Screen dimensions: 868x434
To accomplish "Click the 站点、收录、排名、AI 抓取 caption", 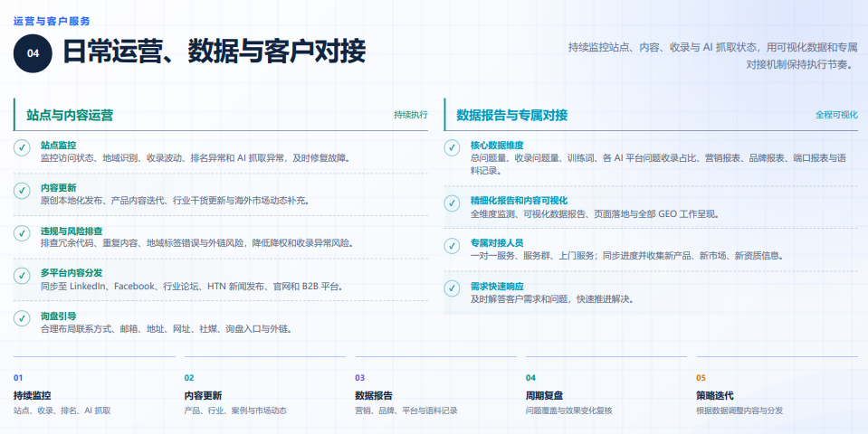I will pos(62,410).
